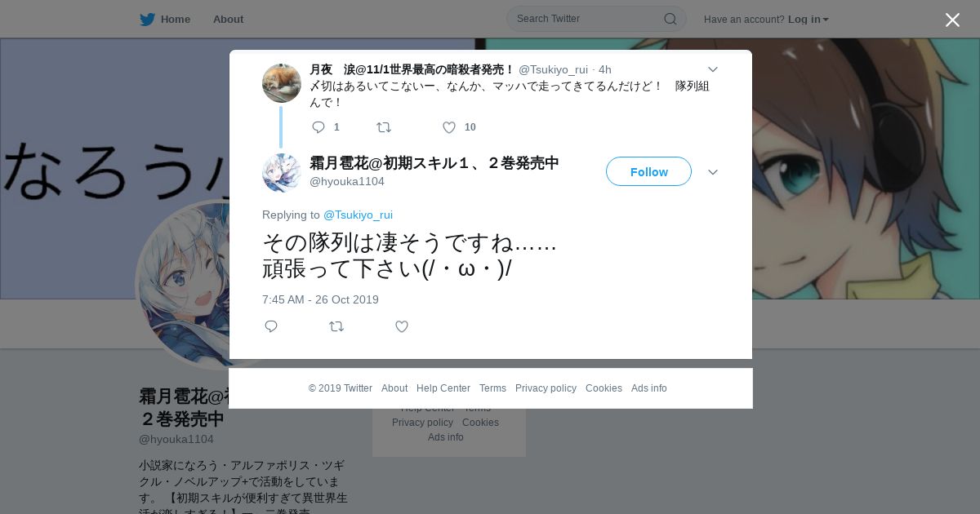This screenshot has height=514, width=980.
Task: Open the Log in dropdown
Action: coord(808,20)
